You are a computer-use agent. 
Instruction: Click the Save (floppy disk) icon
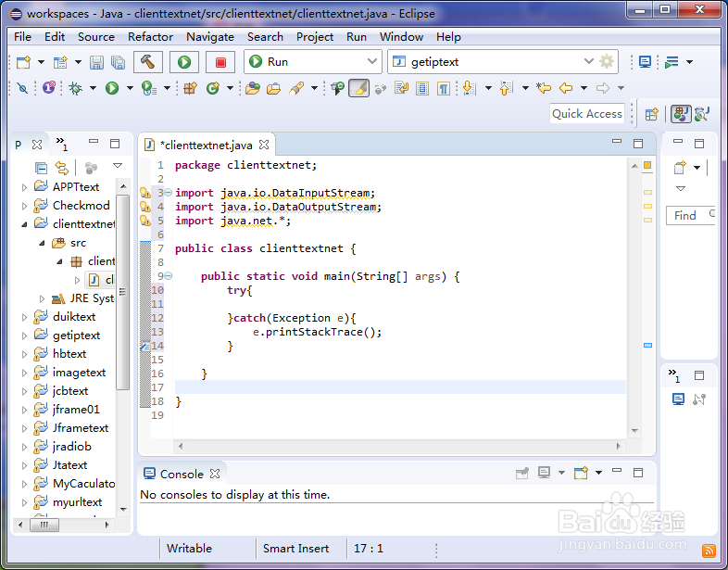tap(96, 62)
